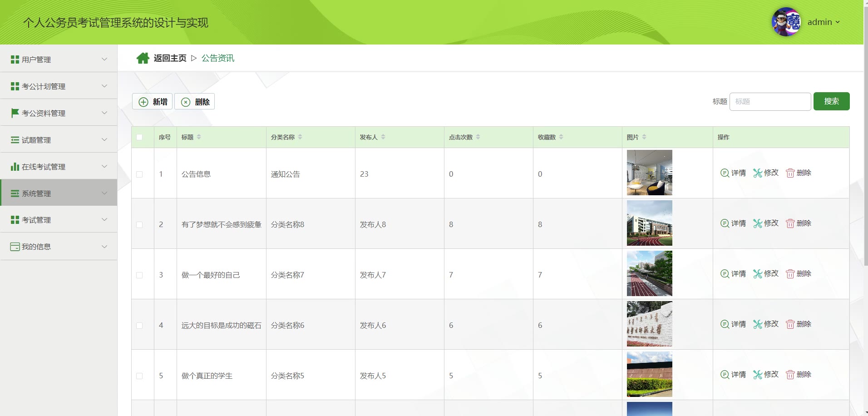Image resolution: width=868 pixels, height=416 pixels.
Task: Click the 删除 trash icon for 发布人7 row
Action: [790, 274]
